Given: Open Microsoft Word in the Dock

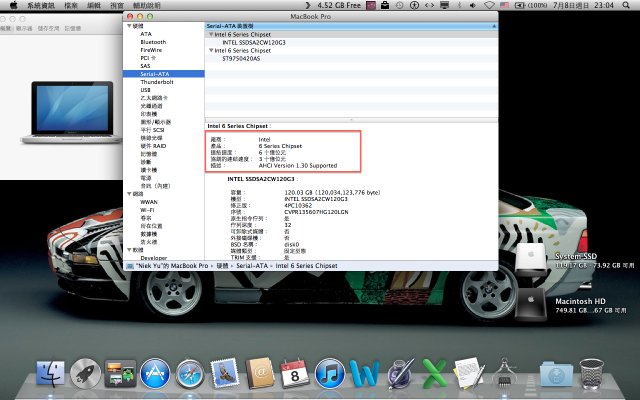Looking at the screenshot, I should (x=364, y=373).
